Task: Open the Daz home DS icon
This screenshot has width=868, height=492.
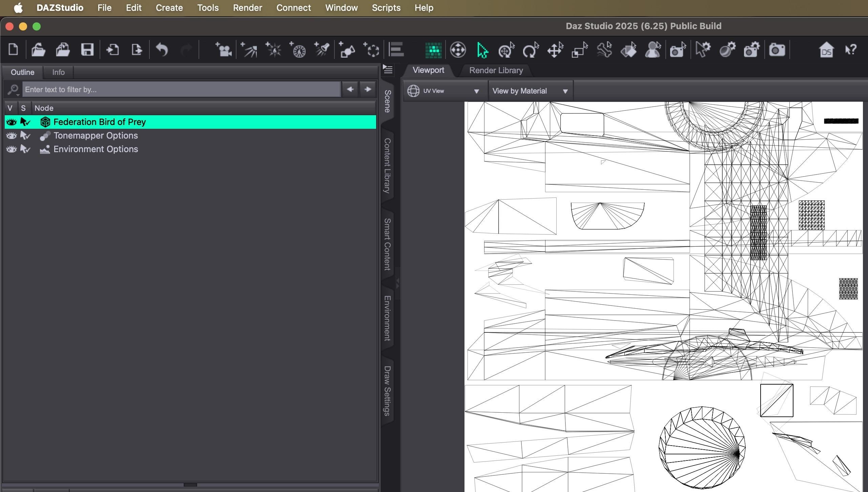Action: tap(826, 50)
